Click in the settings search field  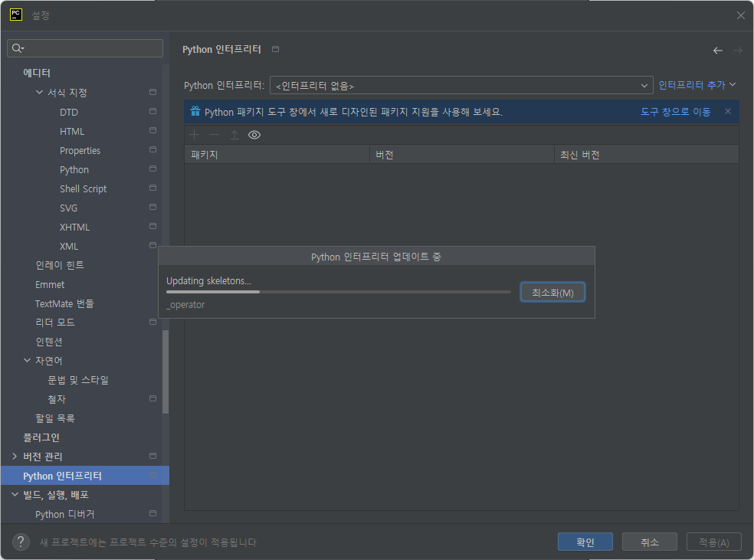[85, 48]
